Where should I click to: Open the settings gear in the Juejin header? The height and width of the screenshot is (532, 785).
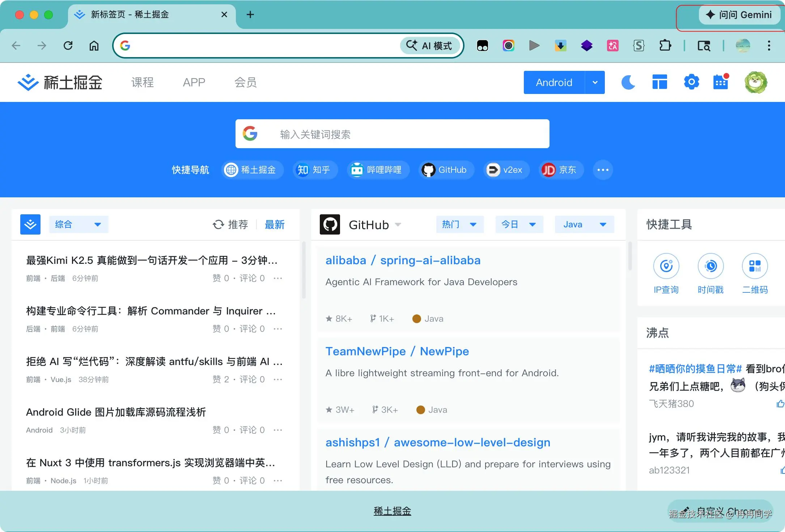tap(691, 82)
